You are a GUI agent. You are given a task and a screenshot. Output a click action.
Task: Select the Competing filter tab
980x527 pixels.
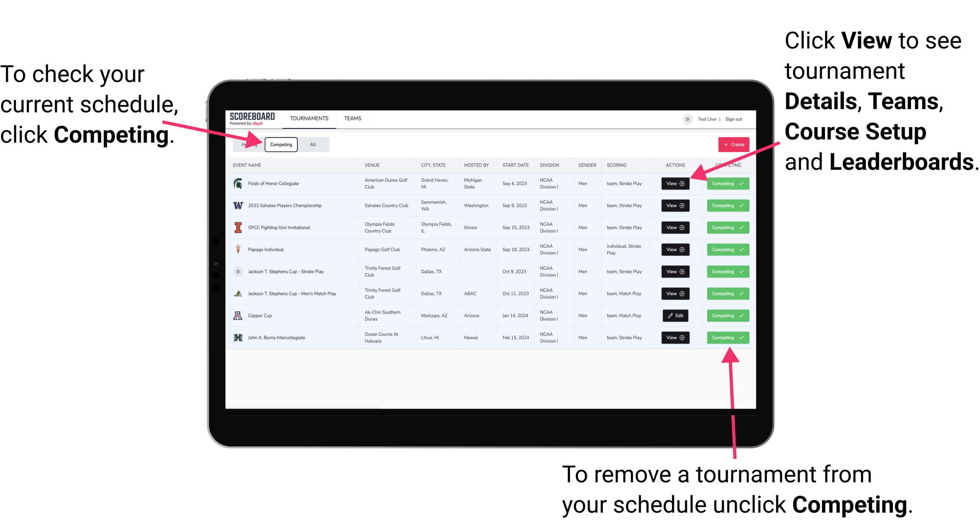[281, 144]
